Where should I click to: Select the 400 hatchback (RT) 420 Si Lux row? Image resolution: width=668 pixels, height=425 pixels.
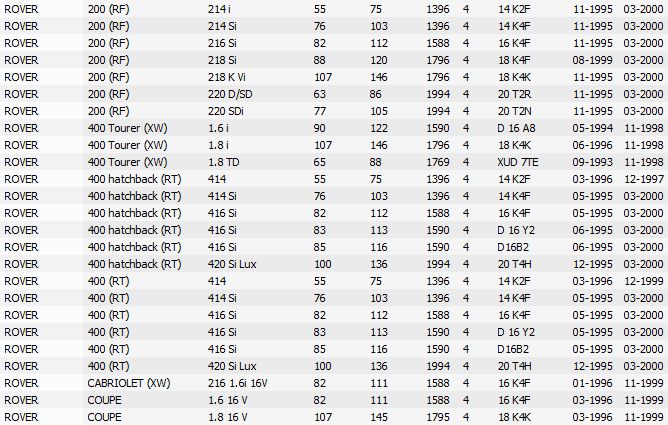(334, 264)
